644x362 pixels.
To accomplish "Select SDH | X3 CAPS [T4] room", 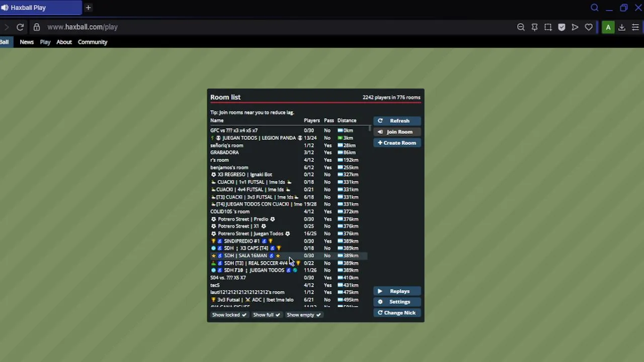I will coord(289,248).
